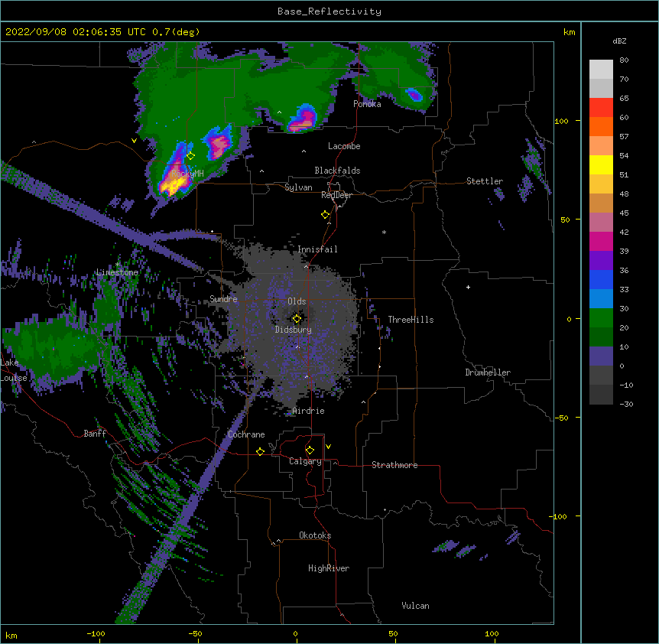
Task: Select the brown 45-48 dBZ legend swatch
Action: coord(601,203)
